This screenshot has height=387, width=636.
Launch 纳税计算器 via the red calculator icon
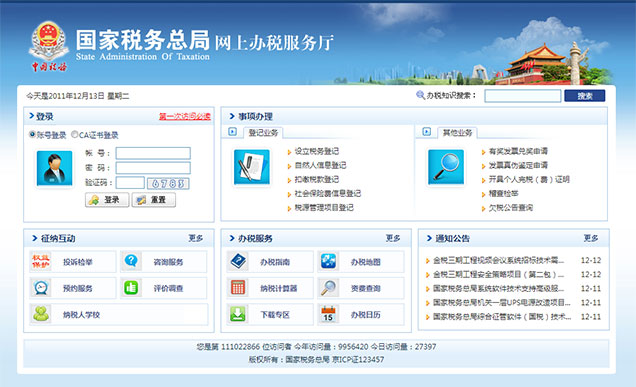[238, 288]
